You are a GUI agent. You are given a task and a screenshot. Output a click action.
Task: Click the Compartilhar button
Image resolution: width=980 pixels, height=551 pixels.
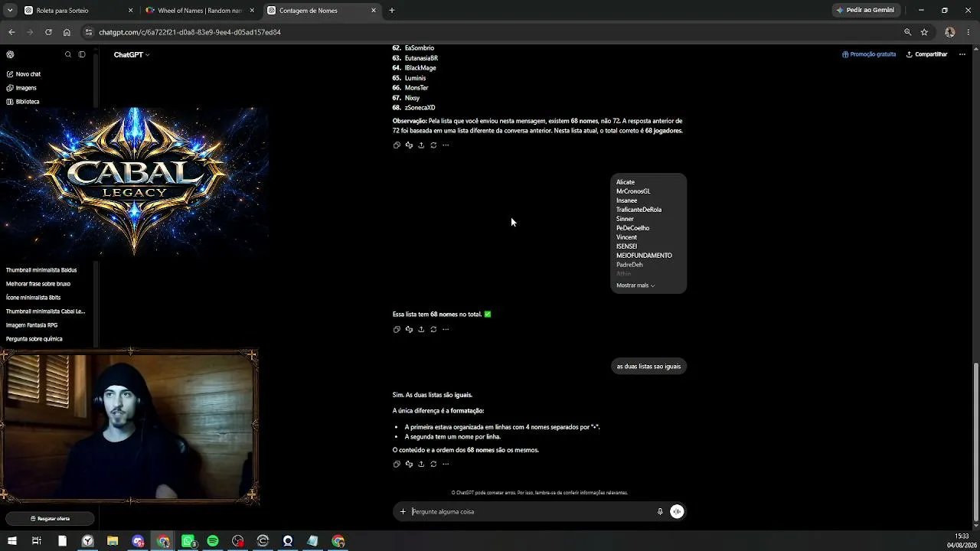[926, 54]
